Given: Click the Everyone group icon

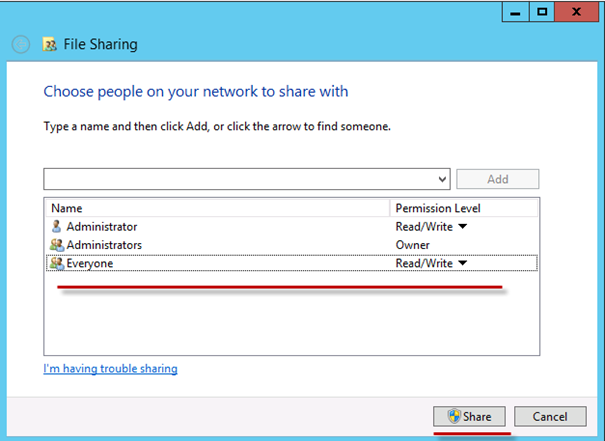Looking at the screenshot, I should pos(56,264).
